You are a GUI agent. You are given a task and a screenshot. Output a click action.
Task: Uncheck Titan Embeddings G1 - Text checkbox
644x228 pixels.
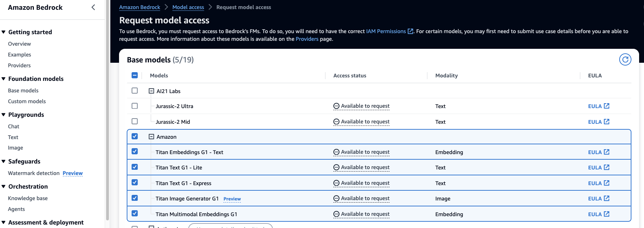point(135,151)
